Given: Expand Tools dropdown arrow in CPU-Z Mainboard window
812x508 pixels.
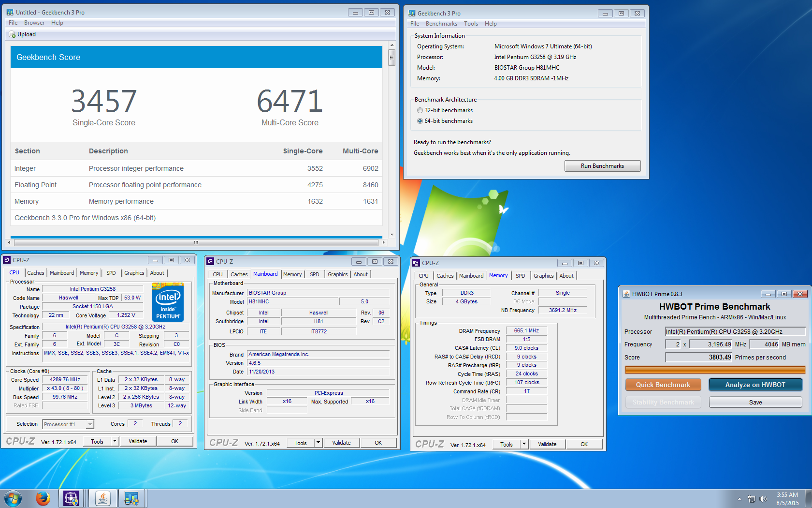Looking at the screenshot, I should click(318, 443).
